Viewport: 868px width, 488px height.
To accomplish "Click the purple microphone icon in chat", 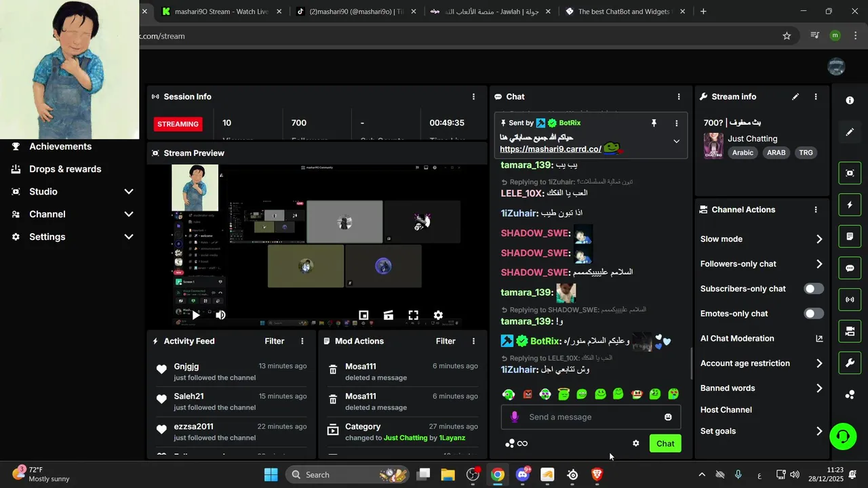I will click(x=515, y=417).
